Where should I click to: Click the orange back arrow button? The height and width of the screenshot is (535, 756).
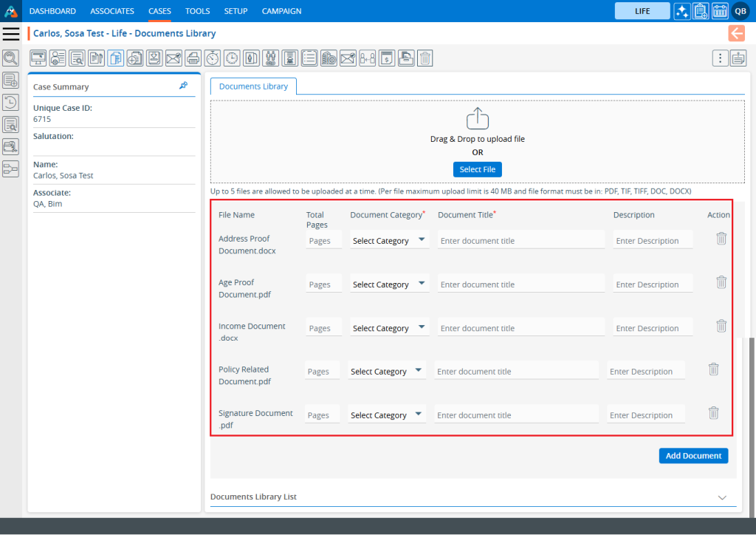coord(736,33)
